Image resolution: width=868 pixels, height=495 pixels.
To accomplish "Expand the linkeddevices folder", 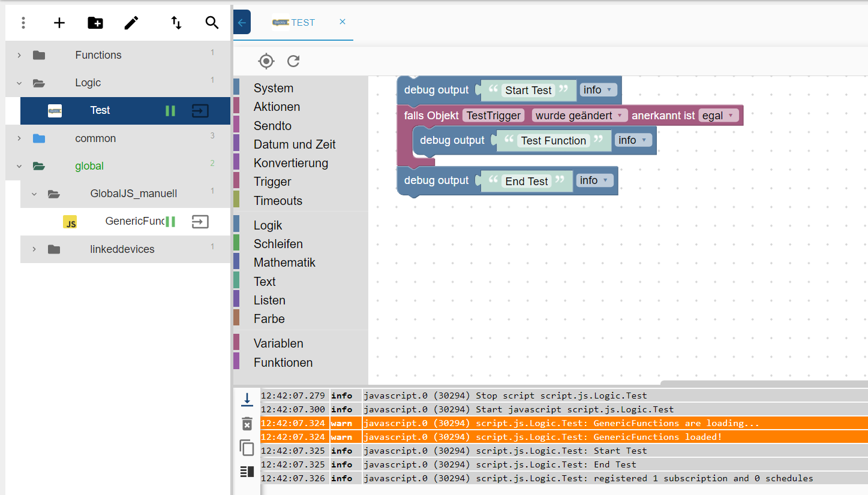I will click(x=34, y=249).
